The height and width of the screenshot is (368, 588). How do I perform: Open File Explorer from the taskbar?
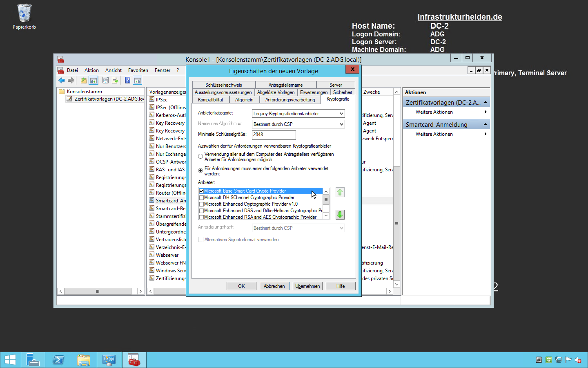pos(84,360)
